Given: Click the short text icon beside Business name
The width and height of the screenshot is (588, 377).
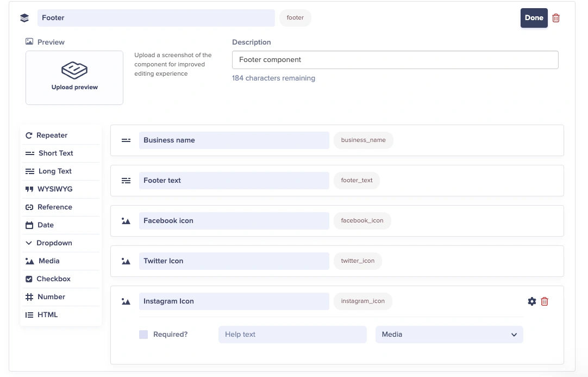Looking at the screenshot, I should point(126,140).
